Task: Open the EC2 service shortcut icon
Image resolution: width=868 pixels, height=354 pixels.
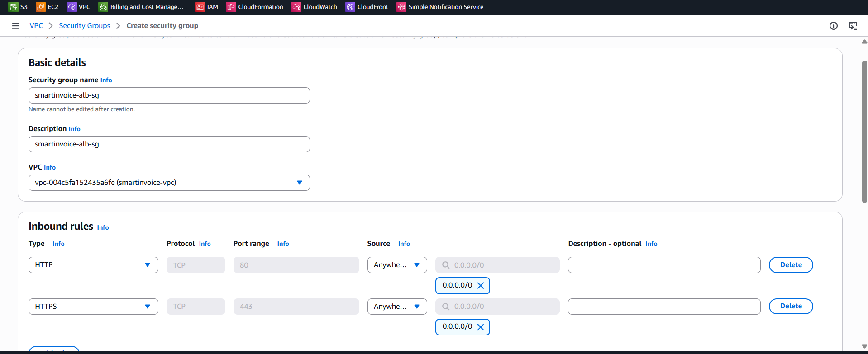Action: pyautogui.click(x=41, y=7)
